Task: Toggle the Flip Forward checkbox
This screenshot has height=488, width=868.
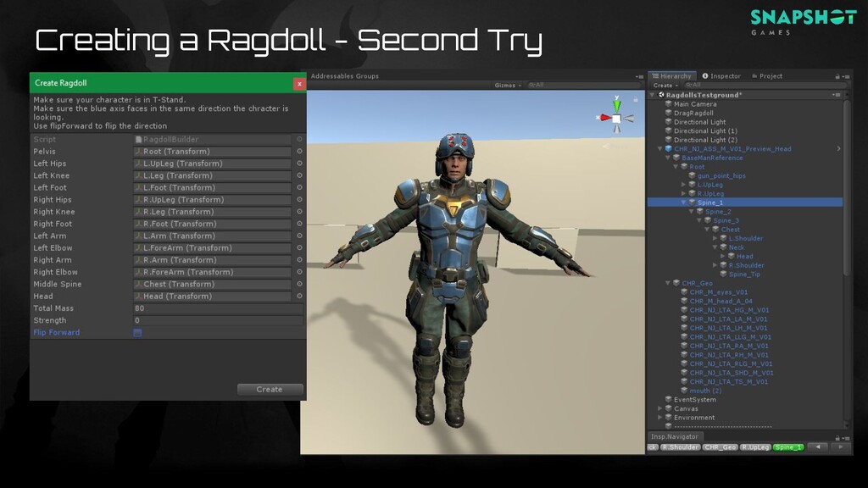Action: pyautogui.click(x=137, y=332)
